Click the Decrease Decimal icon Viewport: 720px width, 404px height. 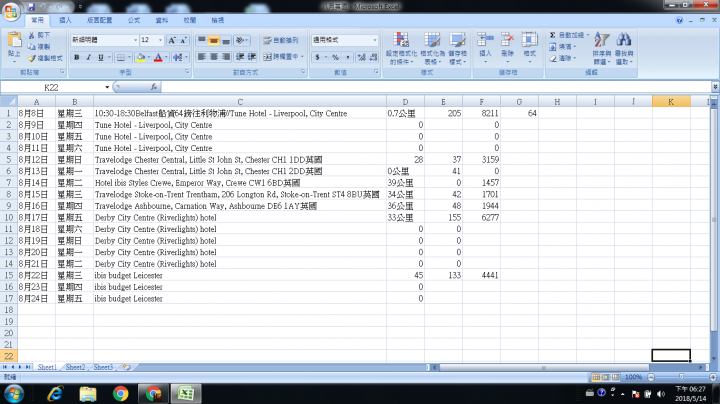(373, 57)
